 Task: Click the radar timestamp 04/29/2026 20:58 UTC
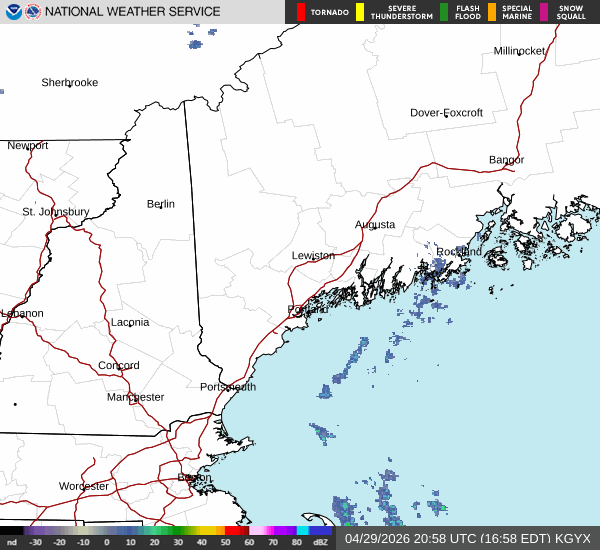pyautogui.click(x=410, y=539)
